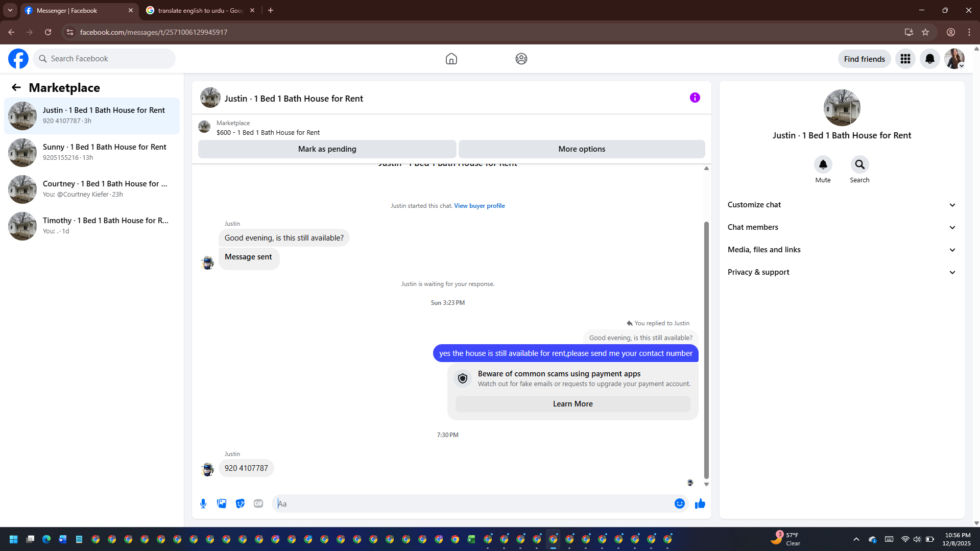Open the Windows Start menu
Image resolution: width=980 pixels, height=551 pixels.
coord(14,539)
